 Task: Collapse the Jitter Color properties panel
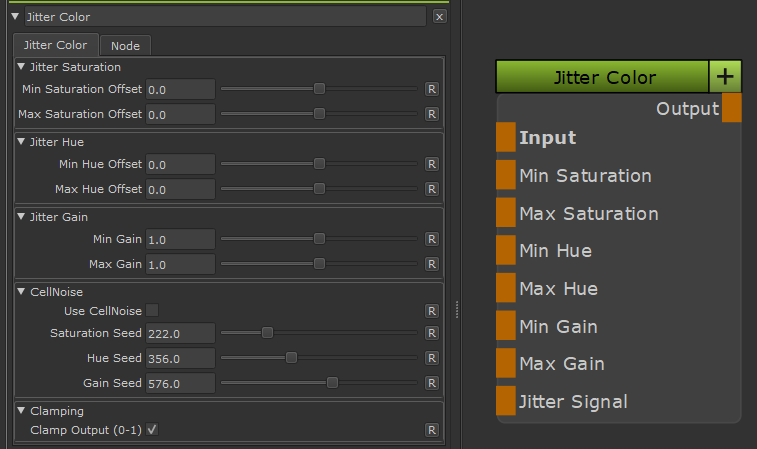(15, 17)
